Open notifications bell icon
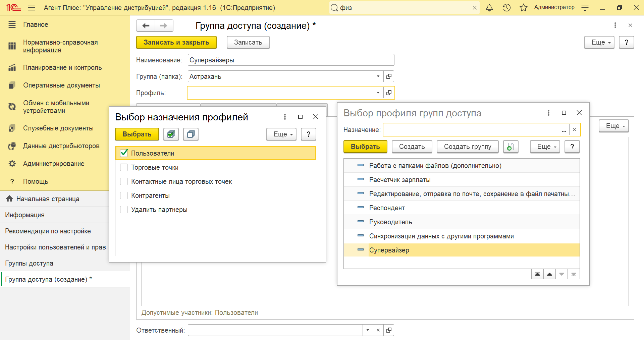Viewport: 644px width, 340px height. [x=489, y=7]
